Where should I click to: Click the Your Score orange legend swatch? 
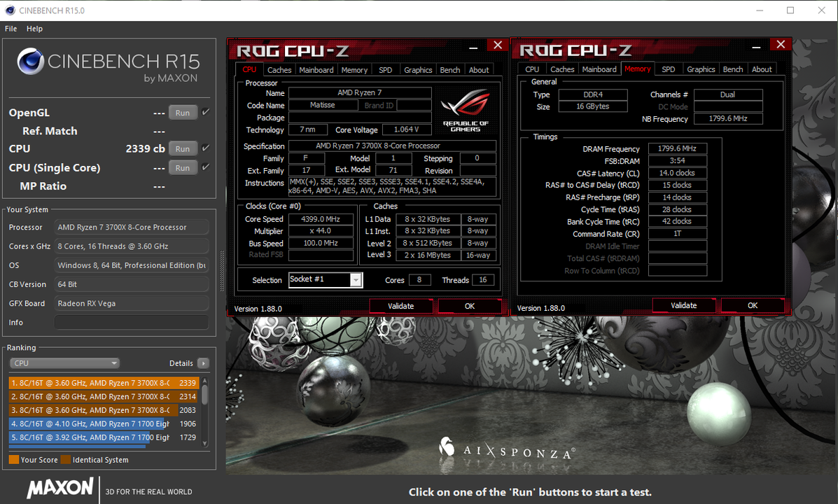tap(14, 460)
